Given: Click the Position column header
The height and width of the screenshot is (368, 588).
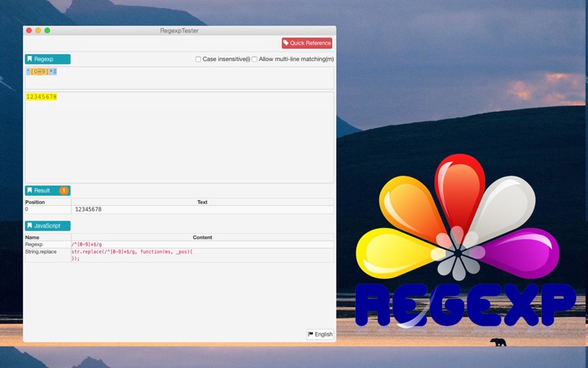Looking at the screenshot, I should [35, 202].
